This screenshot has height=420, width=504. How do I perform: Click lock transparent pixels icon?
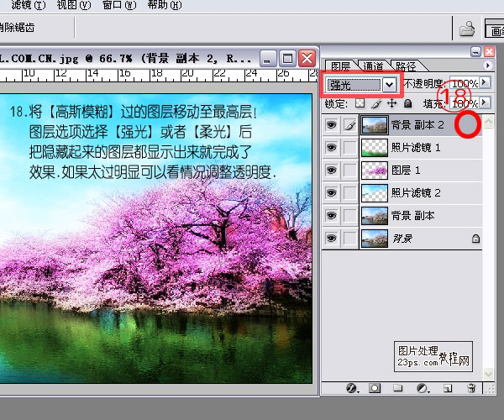[360, 103]
